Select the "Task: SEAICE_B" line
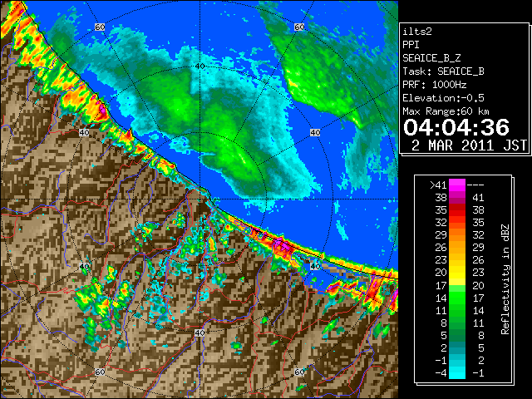Screen dimensions: 532x399 point(443,71)
